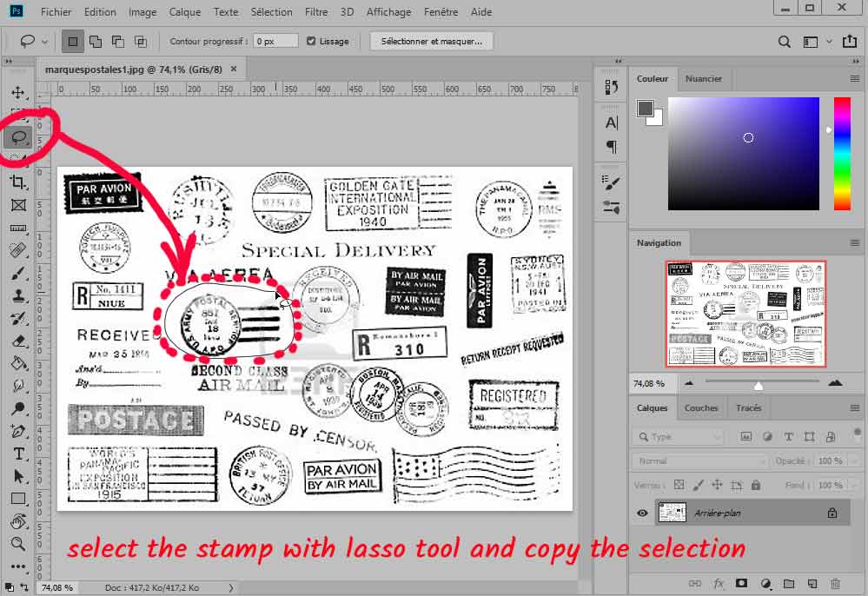This screenshot has width=868, height=596.
Task: Select the Ruler measurement tool
Action: tap(18, 228)
